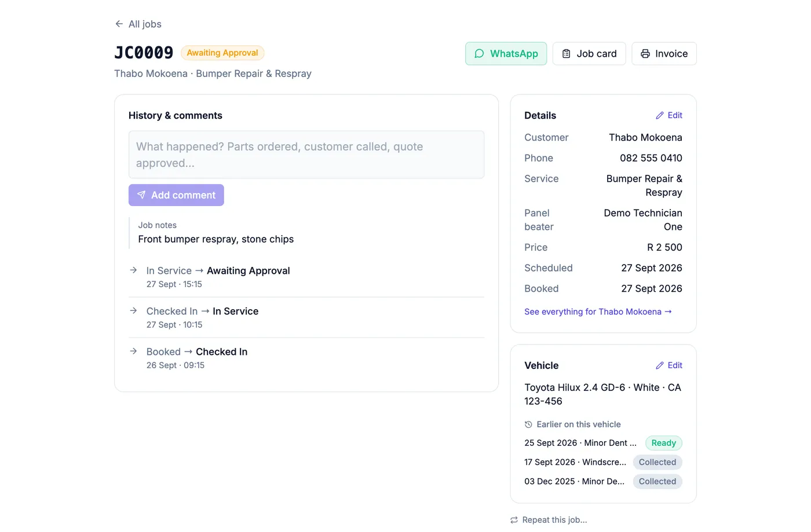Click the Booked date 27 Sept 2026

(652, 288)
